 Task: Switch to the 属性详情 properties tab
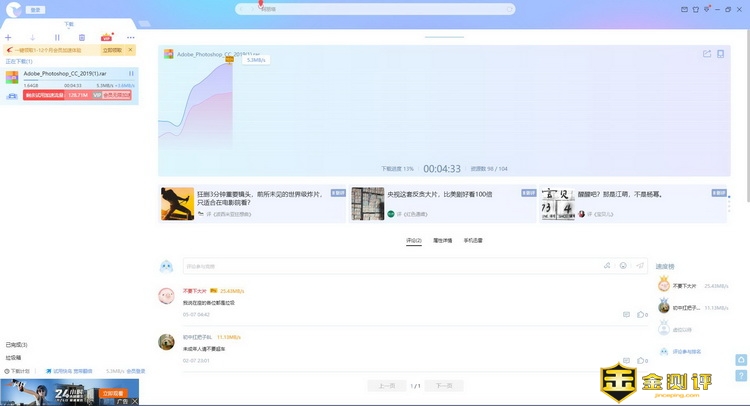[x=442, y=241]
